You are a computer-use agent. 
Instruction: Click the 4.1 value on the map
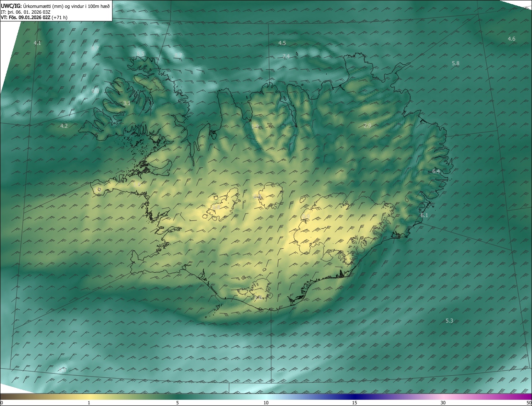coord(37,43)
